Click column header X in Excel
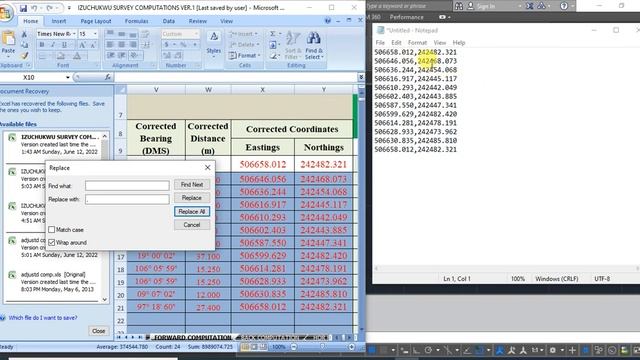Screen dimensions: 640x360 [262, 90]
